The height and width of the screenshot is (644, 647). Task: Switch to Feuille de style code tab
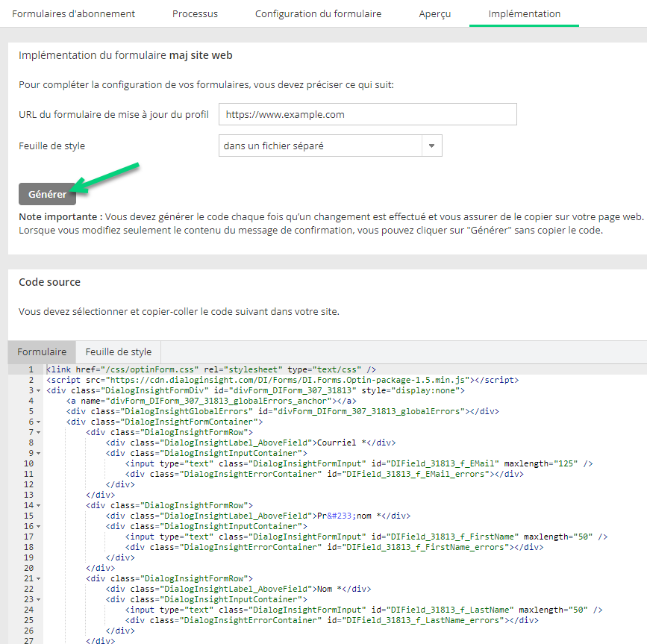(119, 352)
